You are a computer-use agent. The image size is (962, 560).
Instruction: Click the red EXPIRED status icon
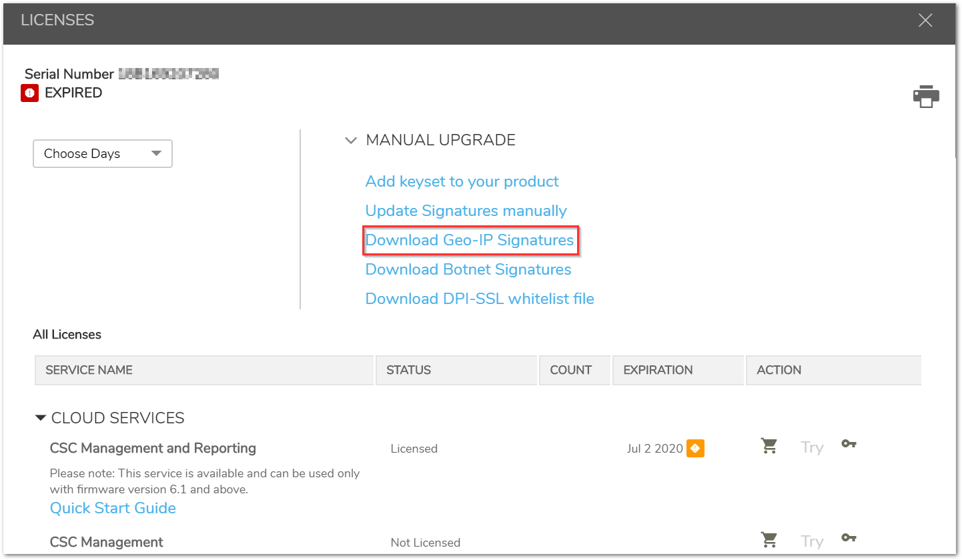point(29,93)
